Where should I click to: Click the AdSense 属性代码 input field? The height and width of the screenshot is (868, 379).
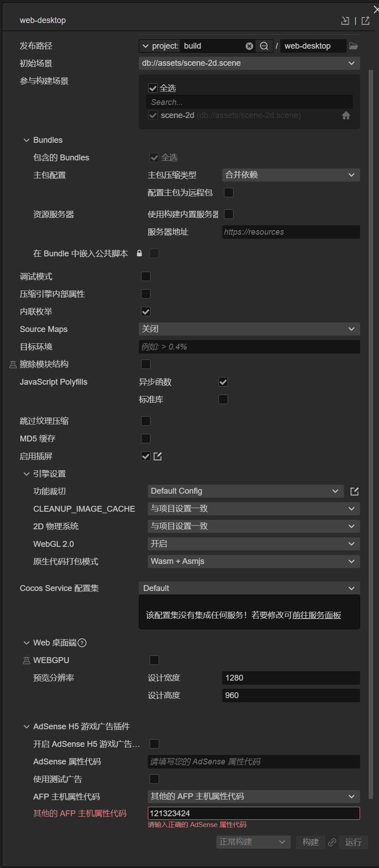(254, 762)
